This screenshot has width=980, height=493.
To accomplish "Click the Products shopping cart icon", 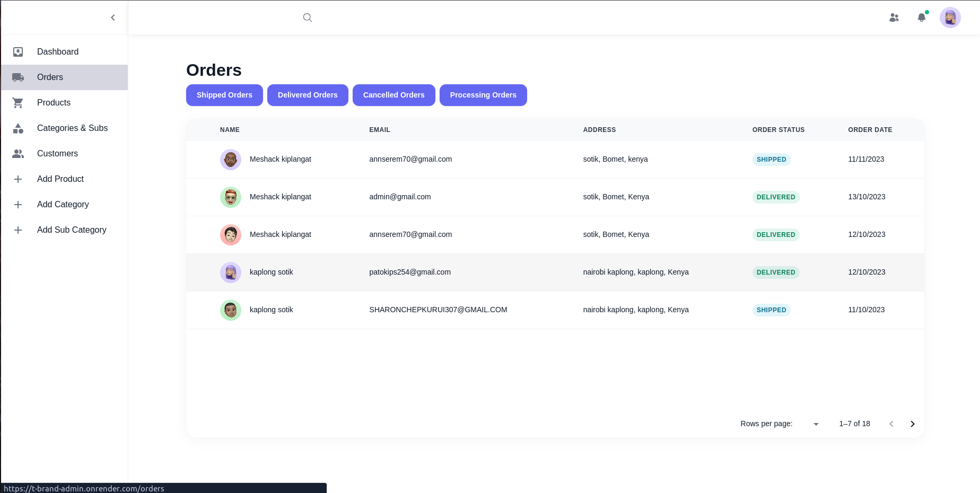I will click(18, 103).
